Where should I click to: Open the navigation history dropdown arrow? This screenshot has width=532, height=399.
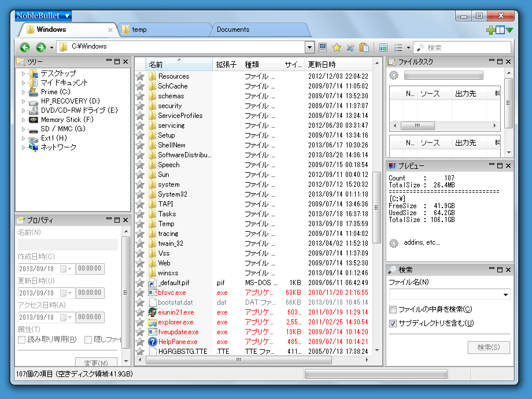coord(51,48)
